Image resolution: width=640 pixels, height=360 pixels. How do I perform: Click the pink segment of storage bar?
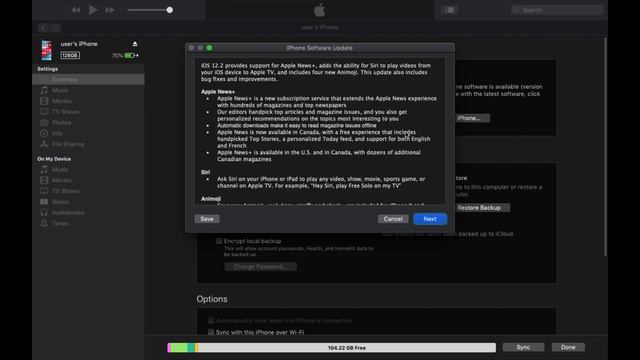coord(169,348)
